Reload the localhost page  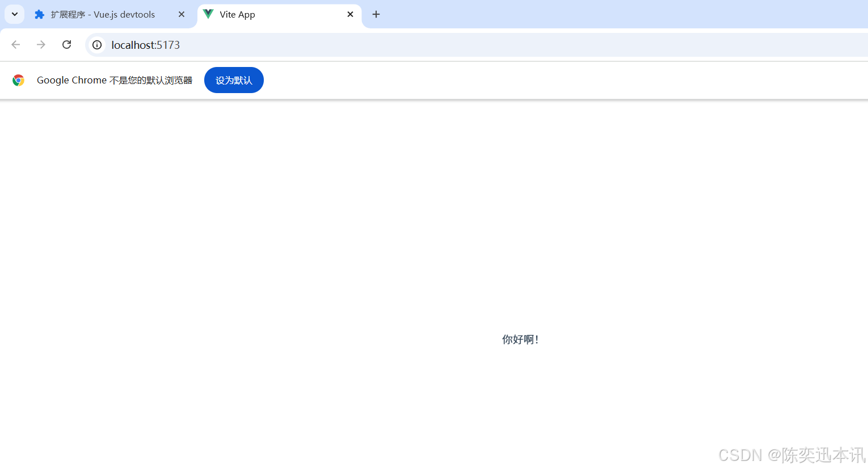[67, 45]
